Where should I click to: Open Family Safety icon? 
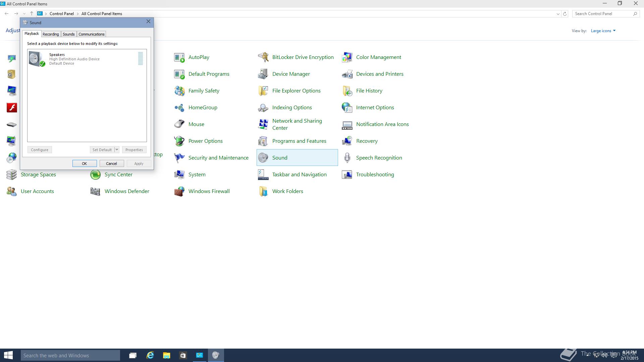179,91
